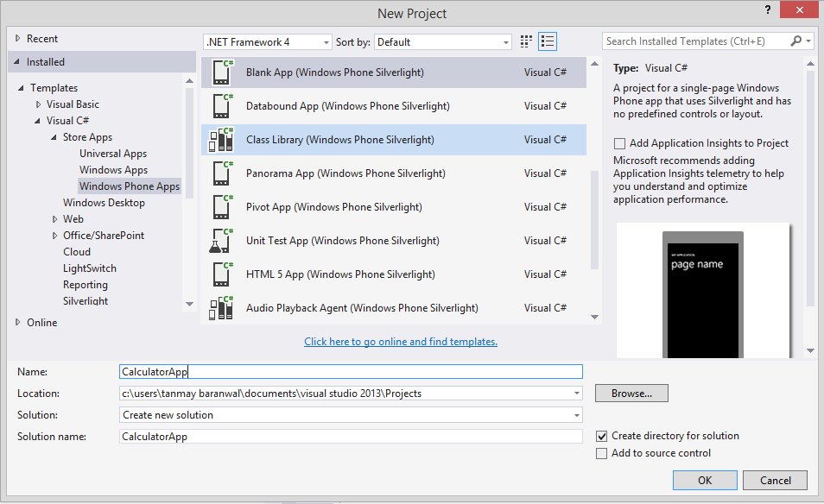Click the Pivot App template icon

click(x=222, y=207)
